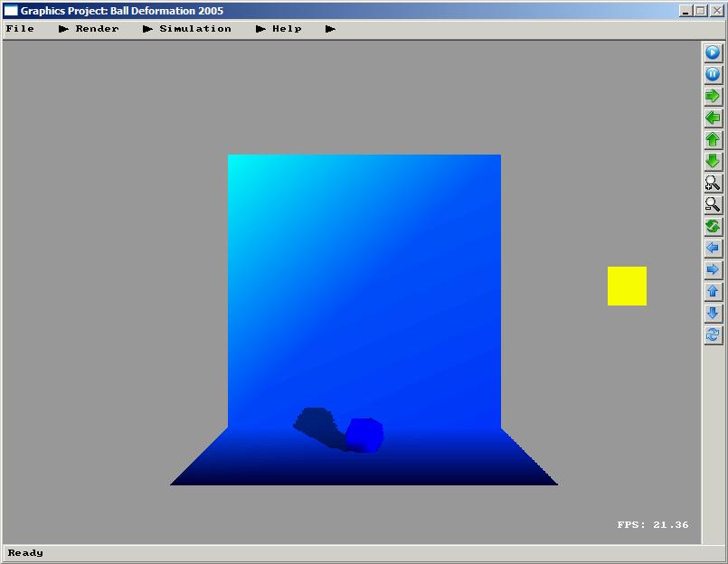Viewport: 728px width, 564px height.
Task: Click the blue circular arrows rotate icon
Action: click(x=713, y=335)
